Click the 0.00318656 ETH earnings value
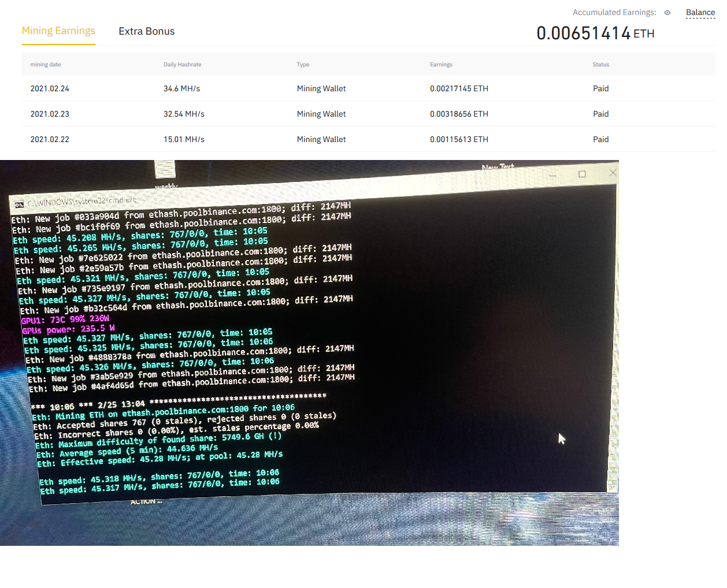This screenshot has width=727, height=588. (x=459, y=114)
